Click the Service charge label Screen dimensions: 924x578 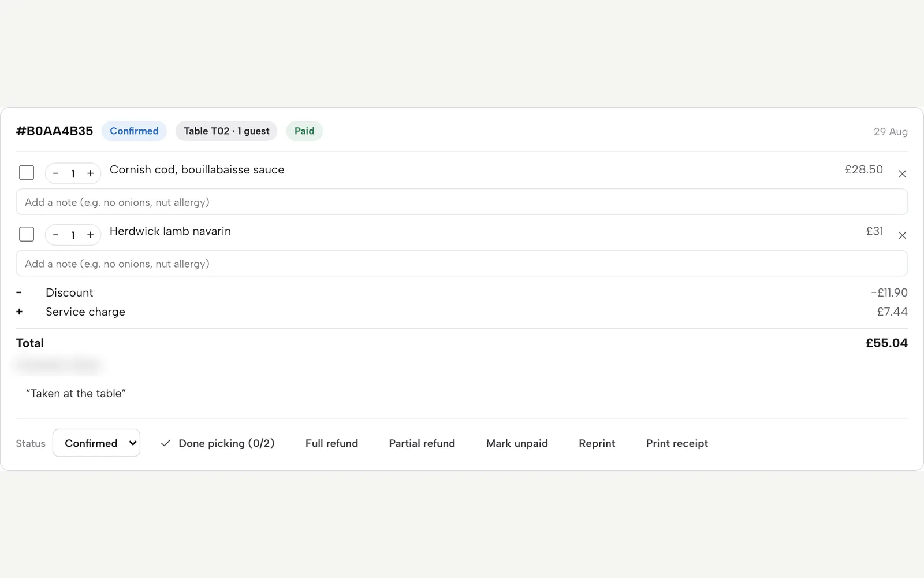[x=85, y=312]
